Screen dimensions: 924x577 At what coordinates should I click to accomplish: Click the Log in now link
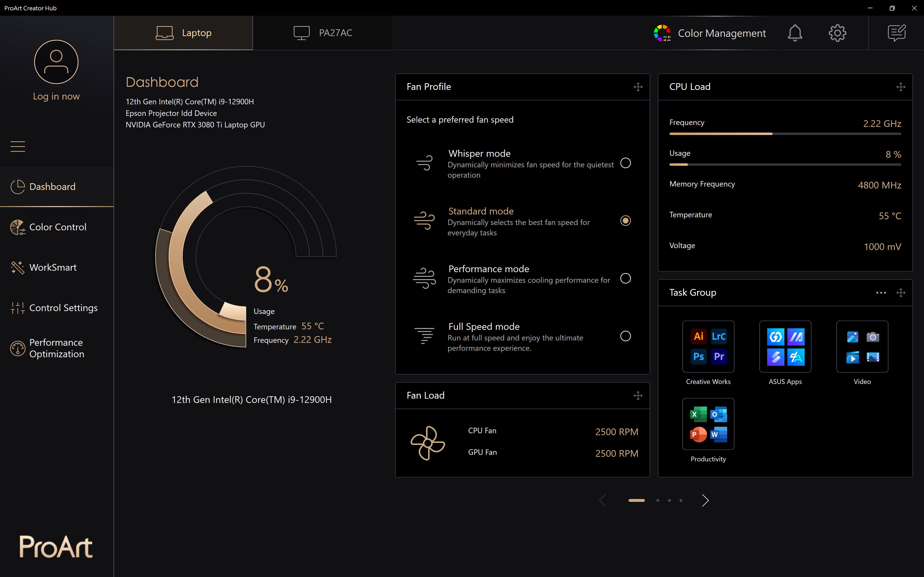pyautogui.click(x=56, y=96)
